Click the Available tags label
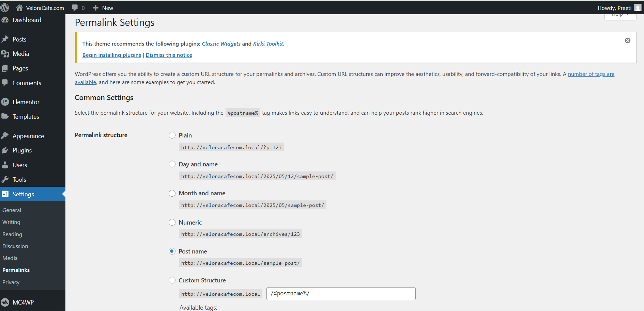This screenshot has height=311, width=644. point(198,307)
